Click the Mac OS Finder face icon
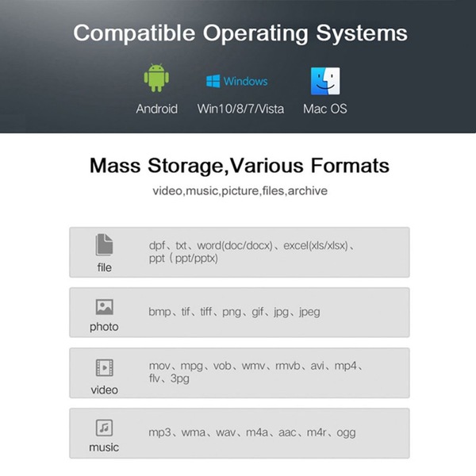 coord(325,81)
